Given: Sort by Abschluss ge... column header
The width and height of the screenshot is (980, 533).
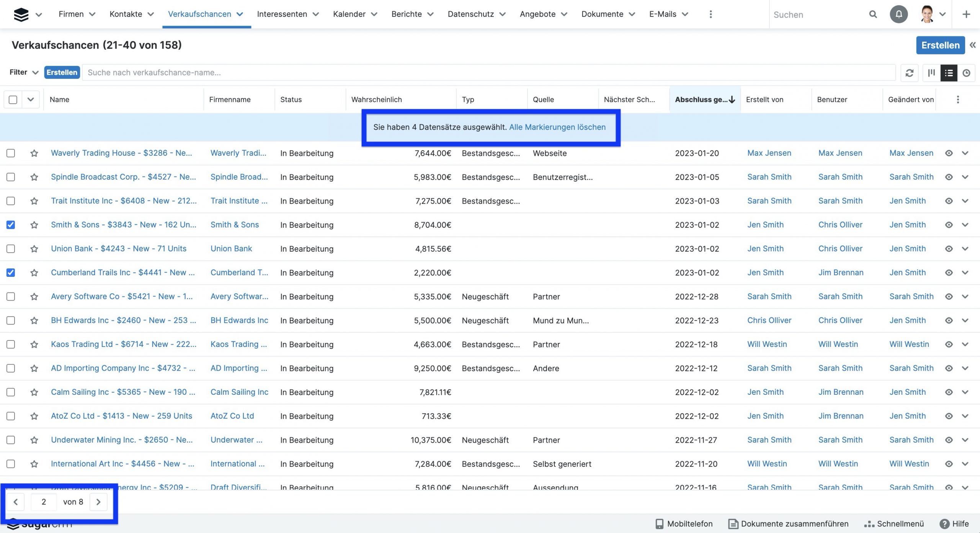Looking at the screenshot, I should [705, 100].
